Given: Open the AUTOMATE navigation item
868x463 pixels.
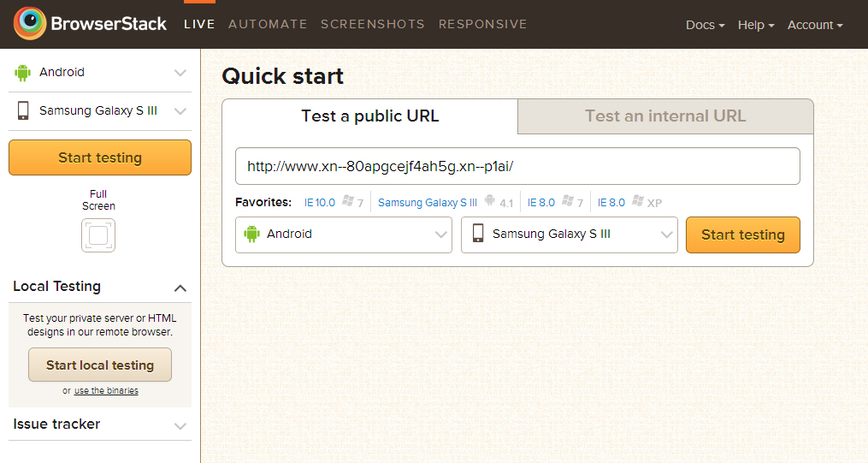Looking at the screenshot, I should coord(268,24).
